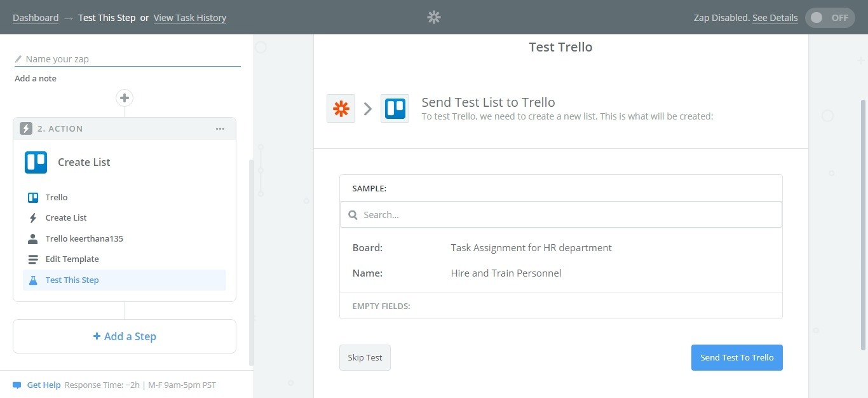Click the pencil icon beside zap name
The height and width of the screenshot is (398, 868).
(x=18, y=59)
